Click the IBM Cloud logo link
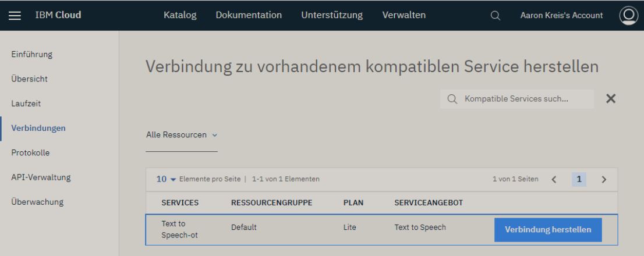Image resolution: width=644 pixels, height=256 pixels. click(x=58, y=15)
